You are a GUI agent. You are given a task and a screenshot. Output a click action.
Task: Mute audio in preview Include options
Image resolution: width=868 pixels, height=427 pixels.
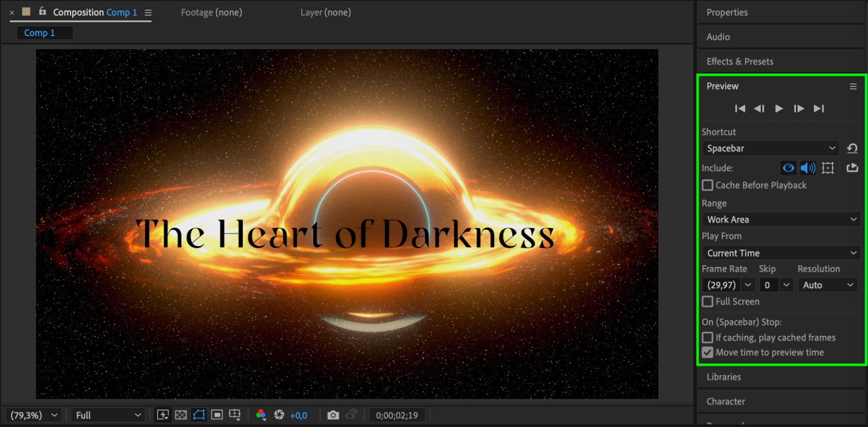point(808,168)
